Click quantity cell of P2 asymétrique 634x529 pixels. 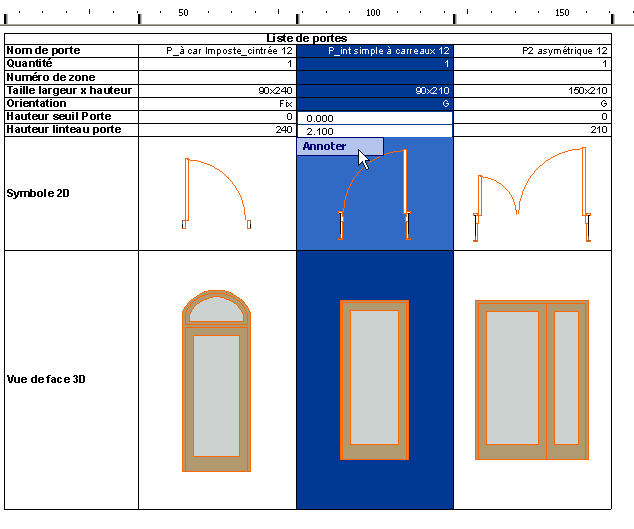[533, 63]
